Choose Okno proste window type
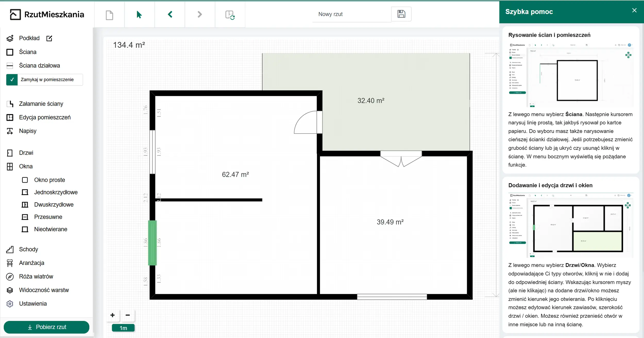 tap(49, 180)
